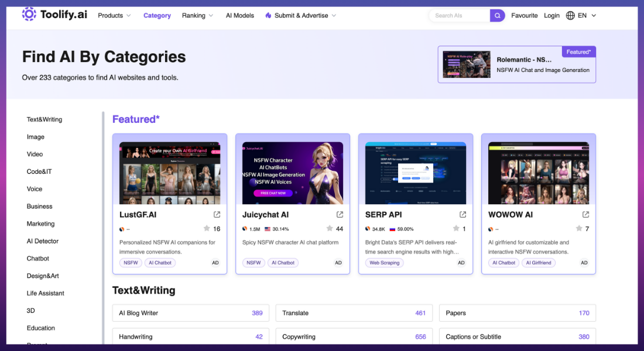Click inside the Search AIs input field
The height and width of the screenshot is (351, 644).
pyautogui.click(x=460, y=15)
